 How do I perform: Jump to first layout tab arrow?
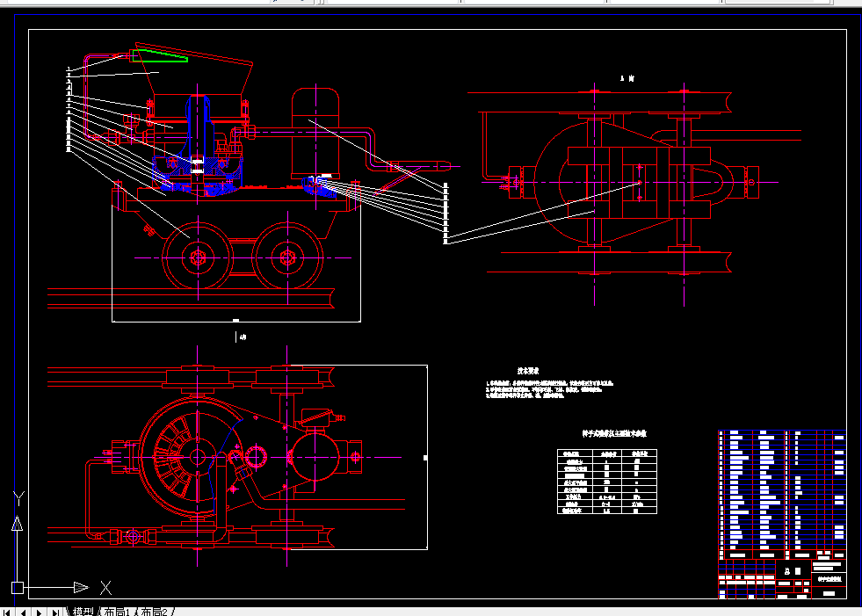(x=7, y=612)
